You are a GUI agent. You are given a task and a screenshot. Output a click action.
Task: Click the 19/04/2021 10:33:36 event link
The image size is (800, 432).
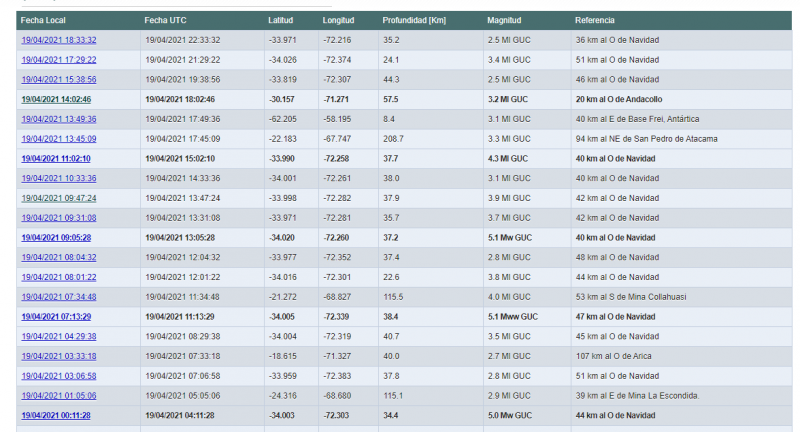click(58, 178)
